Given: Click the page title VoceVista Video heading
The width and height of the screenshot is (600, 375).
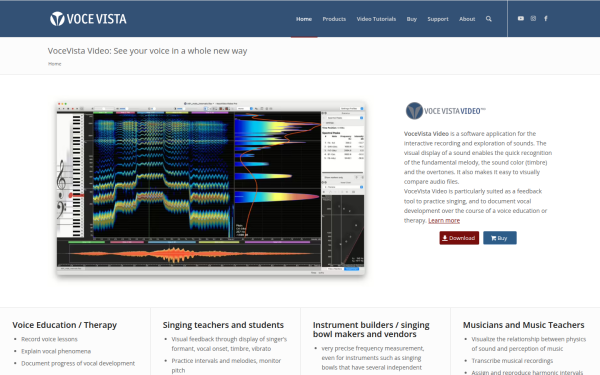Looking at the screenshot, I should click(x=147, y=51).
